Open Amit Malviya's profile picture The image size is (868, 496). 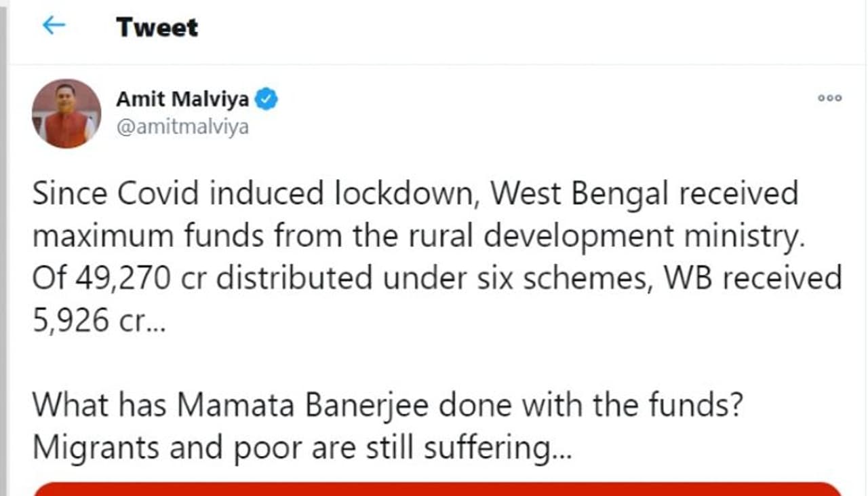tap(66, 113)
